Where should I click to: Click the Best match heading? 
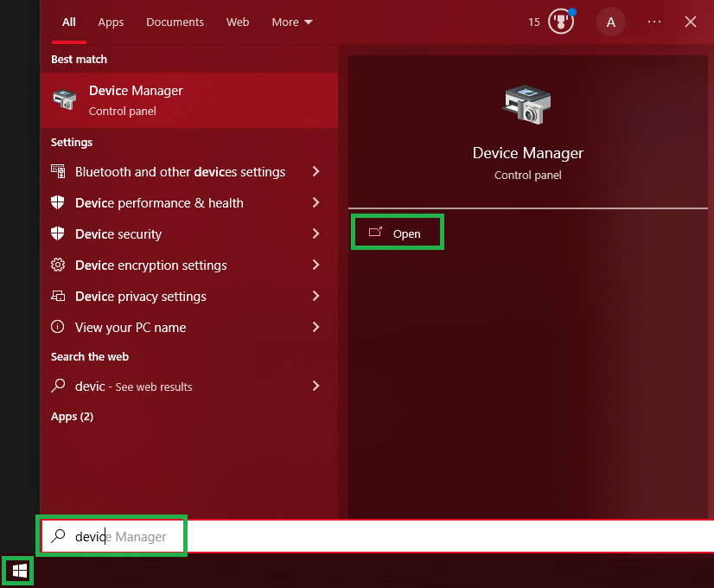click(x=79, y=60)
